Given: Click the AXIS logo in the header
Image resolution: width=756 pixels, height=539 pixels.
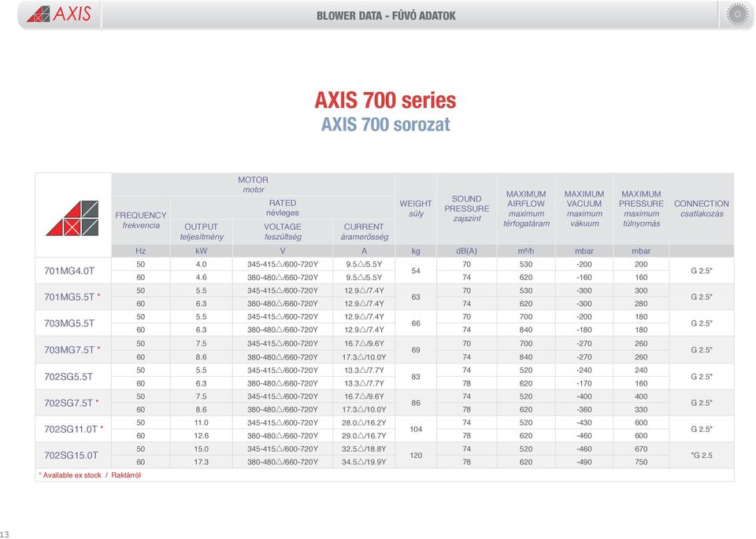Looking at the screenshot, I should [59, 14].
